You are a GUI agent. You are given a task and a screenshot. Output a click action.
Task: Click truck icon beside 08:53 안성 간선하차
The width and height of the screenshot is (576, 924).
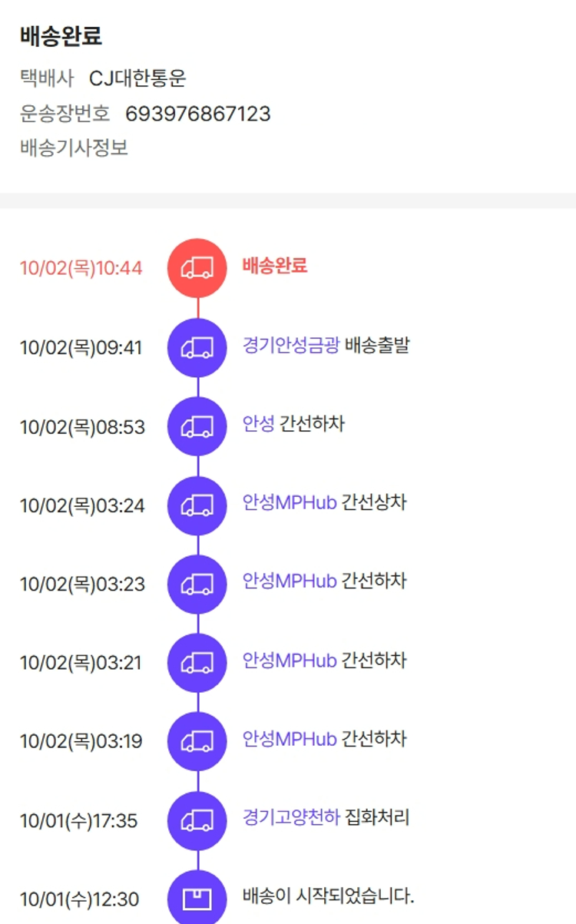197,426
